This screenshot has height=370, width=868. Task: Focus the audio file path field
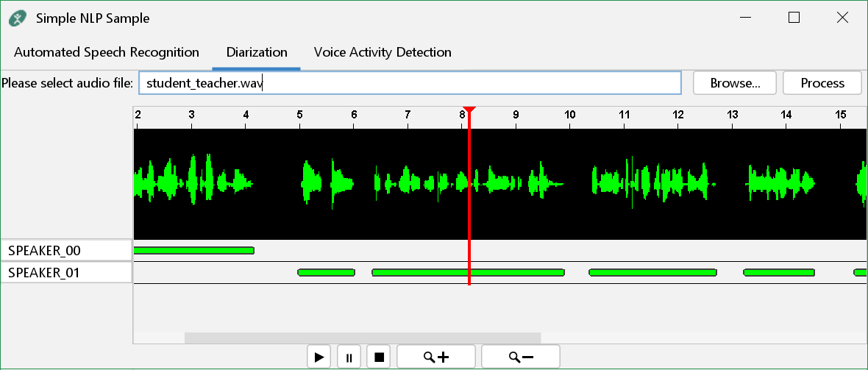tap(410, 83)
